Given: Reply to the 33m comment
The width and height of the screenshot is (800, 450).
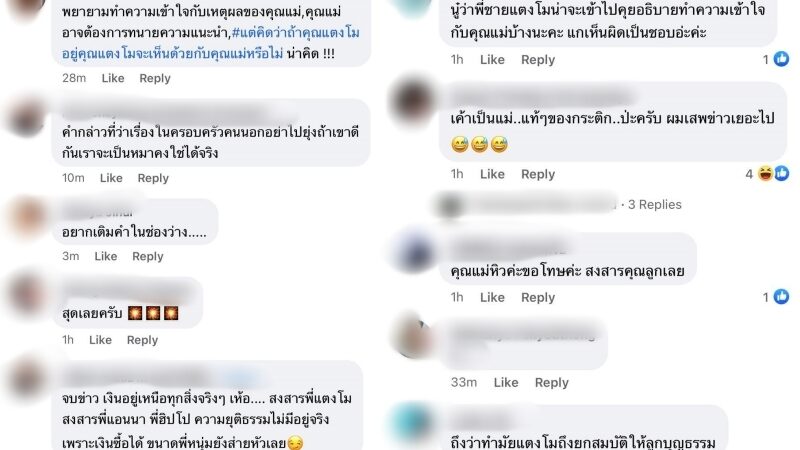Looking at the screenshot, I should click(x=552, y=383).
